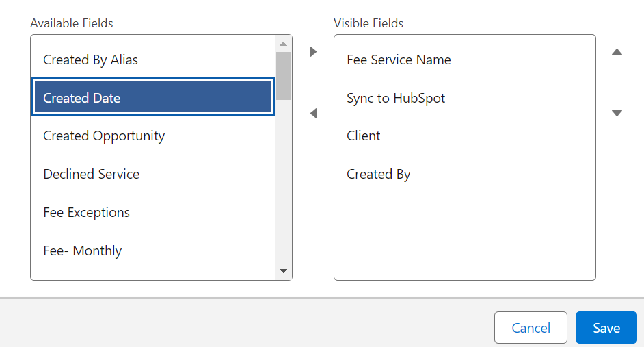Click the Available Fields scroll up arrow
Image resolution: width=644 pixels, height=347 pixels.
click(283, 44)
